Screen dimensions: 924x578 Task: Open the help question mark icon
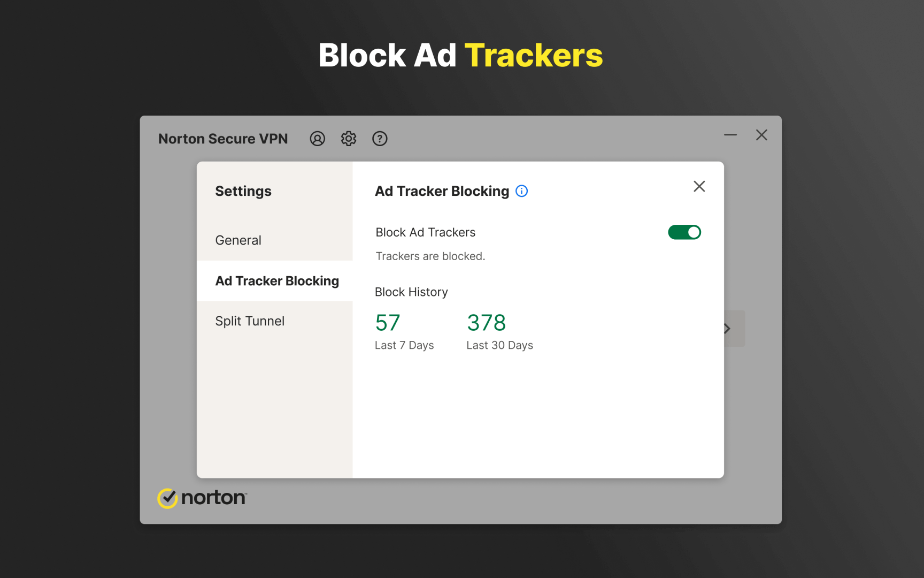(380, 139)
